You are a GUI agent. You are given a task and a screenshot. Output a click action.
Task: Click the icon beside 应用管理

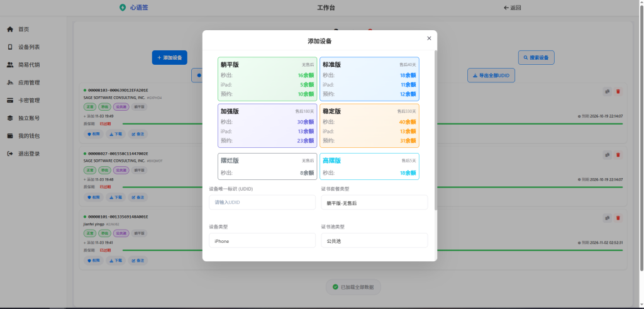click(x=10, y=82)
